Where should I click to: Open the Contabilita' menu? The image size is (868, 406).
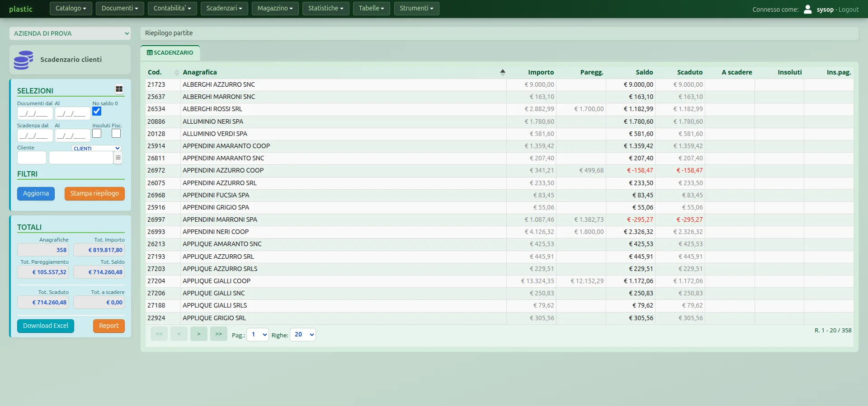click(172, 9)
